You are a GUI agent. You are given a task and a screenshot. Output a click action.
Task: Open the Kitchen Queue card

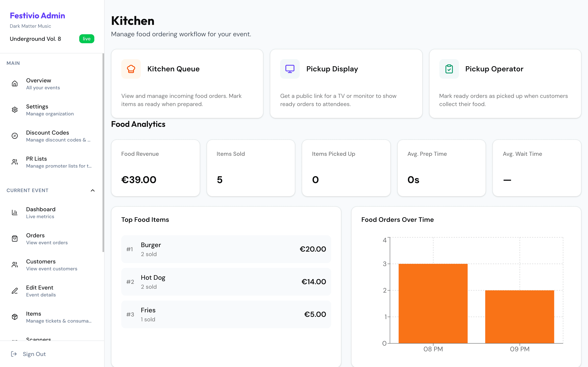pos(187,84)
